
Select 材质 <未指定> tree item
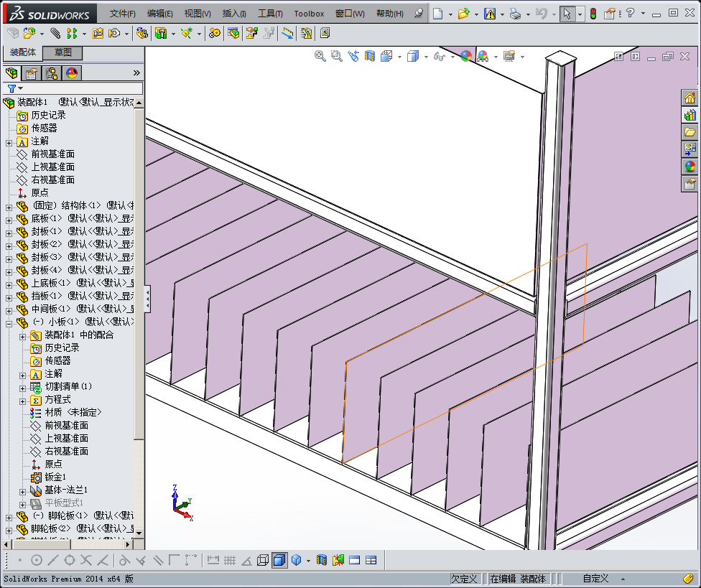coord(73,412)
